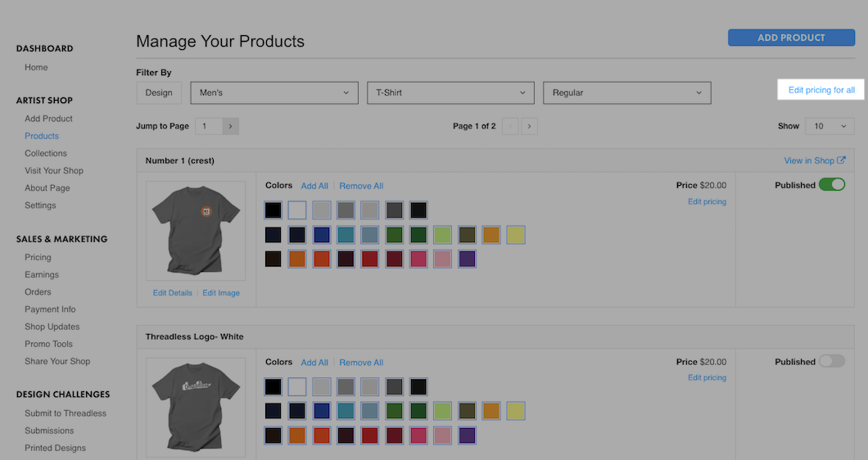Screen dimensions: 868x460
Task: Select teal swatch for Number 1 (crest)
Action: (x=346, y=235)
